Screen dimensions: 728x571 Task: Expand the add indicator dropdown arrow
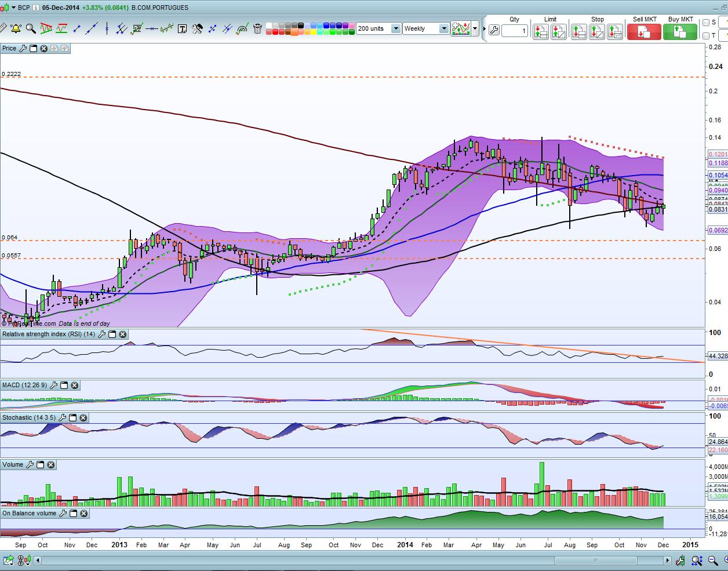click(475, 28)
